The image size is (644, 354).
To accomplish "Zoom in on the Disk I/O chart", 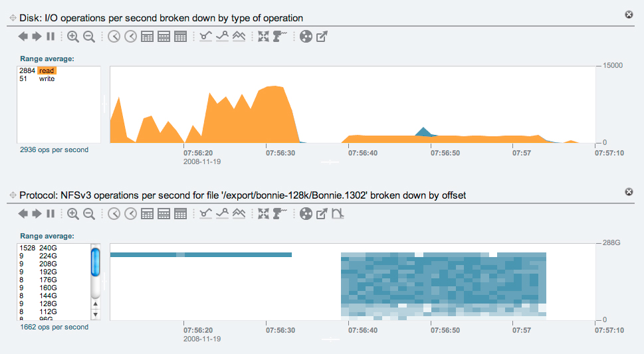I will point(73,37).
